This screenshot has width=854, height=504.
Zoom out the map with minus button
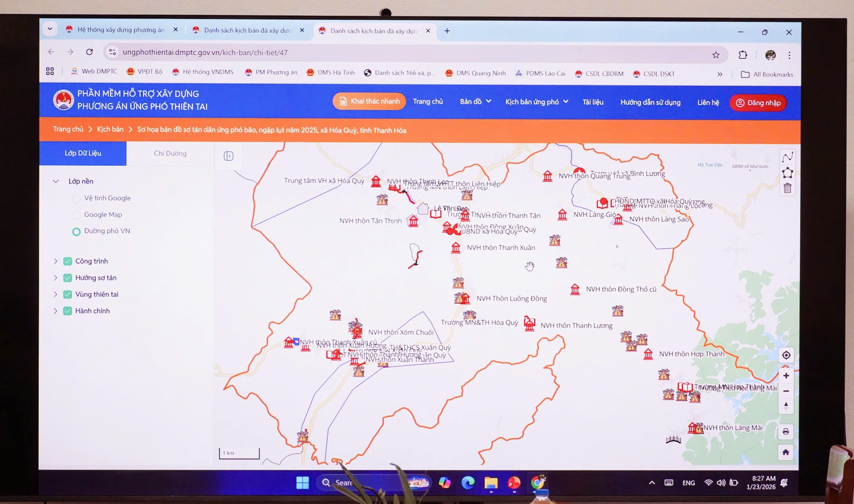tap(786, 391)
